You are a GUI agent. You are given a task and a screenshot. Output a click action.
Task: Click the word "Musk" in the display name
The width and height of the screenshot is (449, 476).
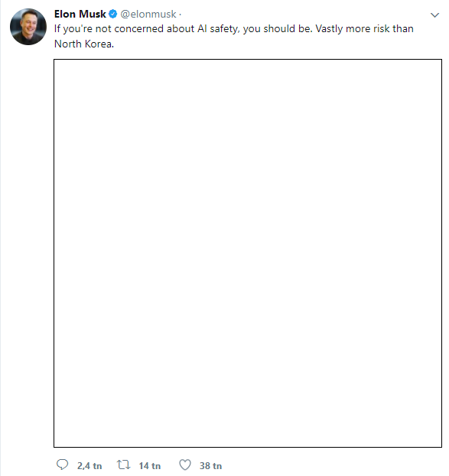point(93,14)
